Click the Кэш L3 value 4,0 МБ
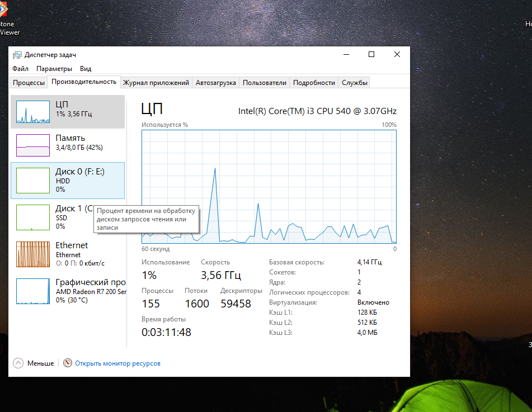Image resolution: width=532 pixels, height=412 pixels. click(x=368, y=333)
